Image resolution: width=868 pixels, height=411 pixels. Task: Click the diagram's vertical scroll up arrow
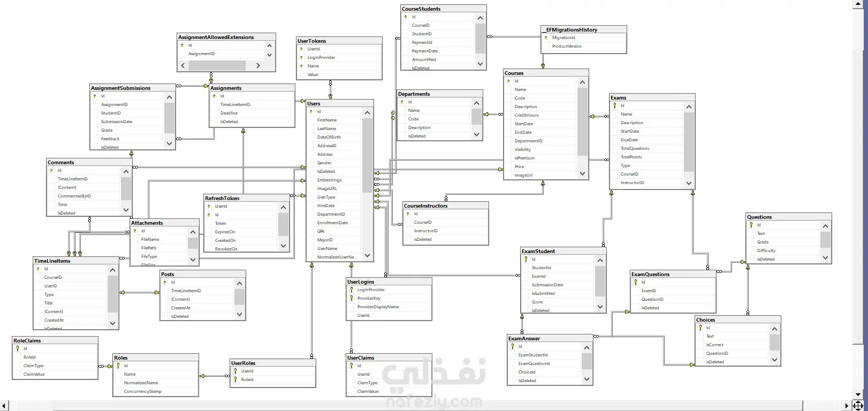[858, 4]
